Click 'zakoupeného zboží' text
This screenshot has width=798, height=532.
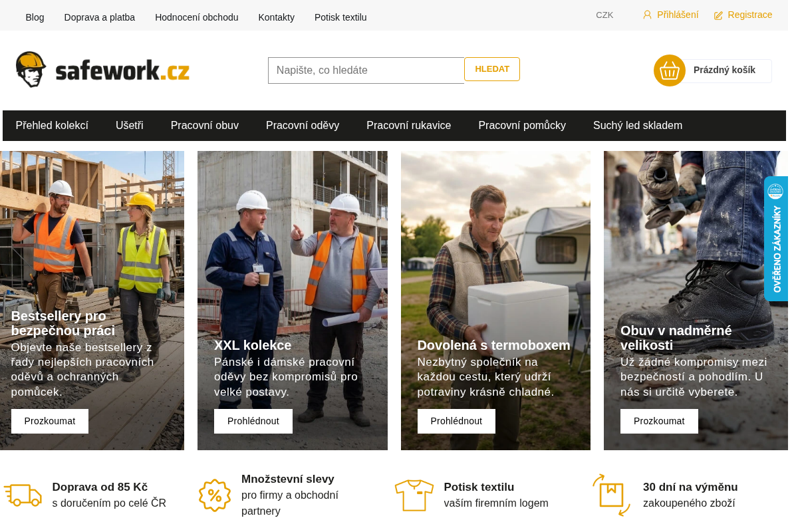click(689, 503)
